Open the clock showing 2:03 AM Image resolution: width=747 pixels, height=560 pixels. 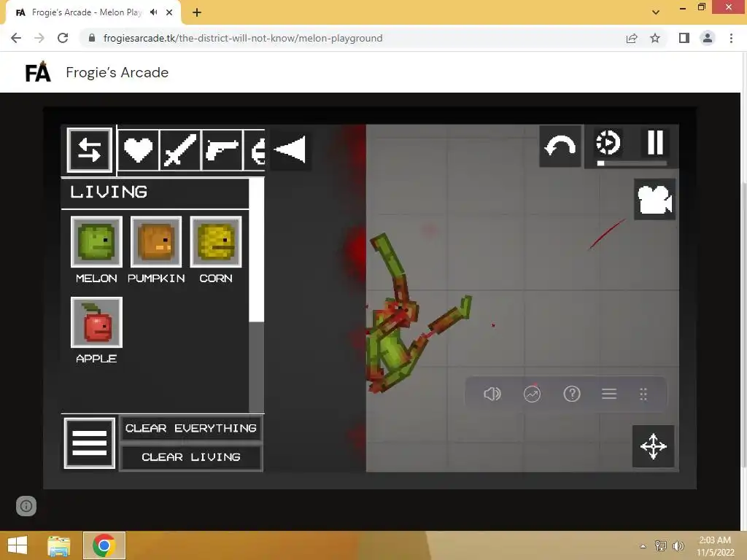click(715, 546)
